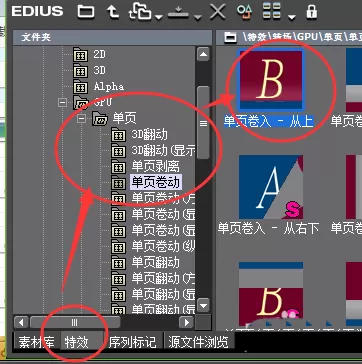Screen dimensions: 362x364
Task: Select the 单页翻动 (片 folder
Action: (163, 278)
